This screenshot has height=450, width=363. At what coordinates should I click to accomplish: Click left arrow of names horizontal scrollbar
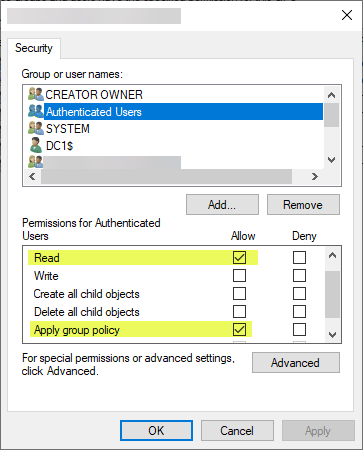pyautogui.click(x=32, y=176)
